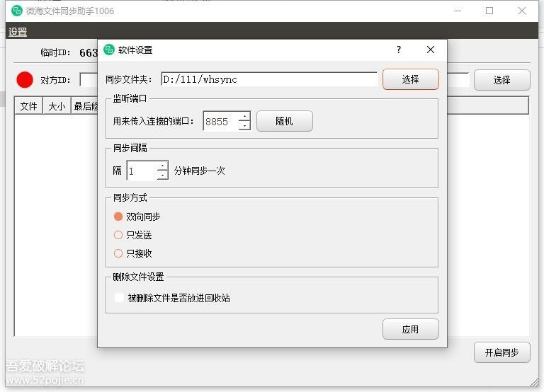Click 选择 button next to sync folder
The width and height of the screenshot is (544, 392).
410,79
